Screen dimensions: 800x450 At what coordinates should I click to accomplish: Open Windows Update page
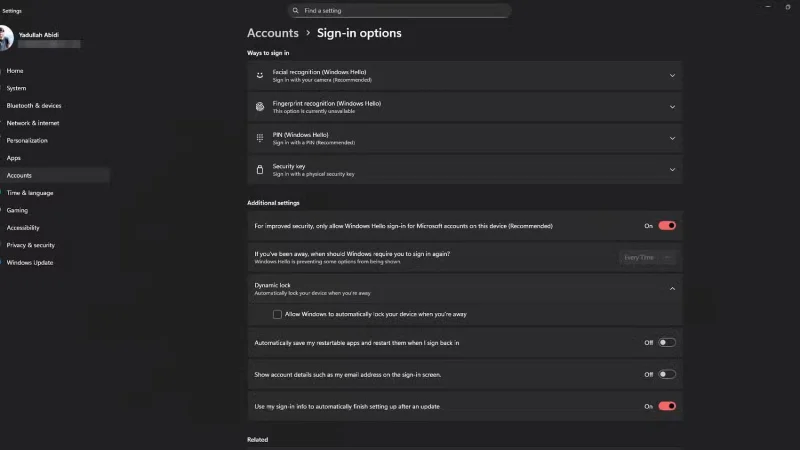tap(30, 262)
